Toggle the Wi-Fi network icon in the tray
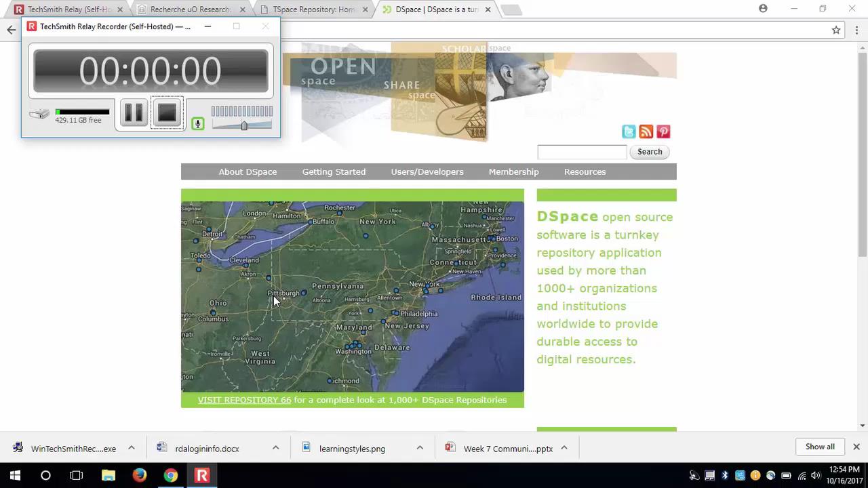 (x=802, y=476)
